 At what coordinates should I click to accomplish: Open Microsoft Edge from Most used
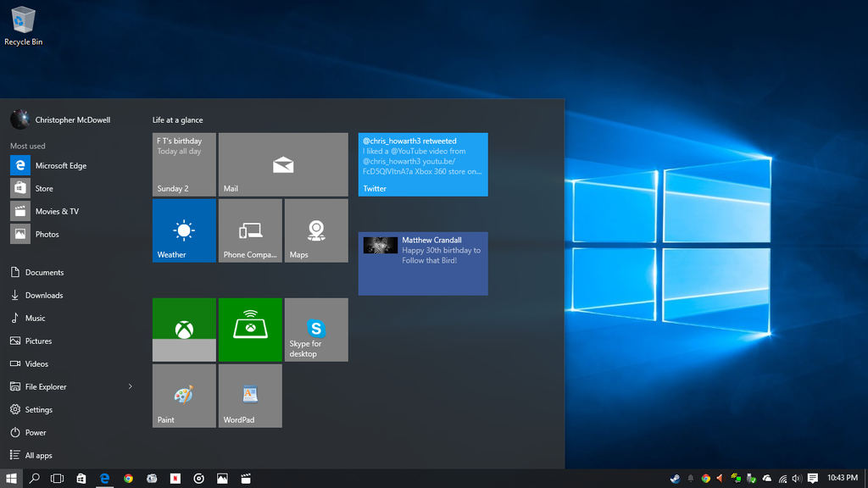pos(59,166)
